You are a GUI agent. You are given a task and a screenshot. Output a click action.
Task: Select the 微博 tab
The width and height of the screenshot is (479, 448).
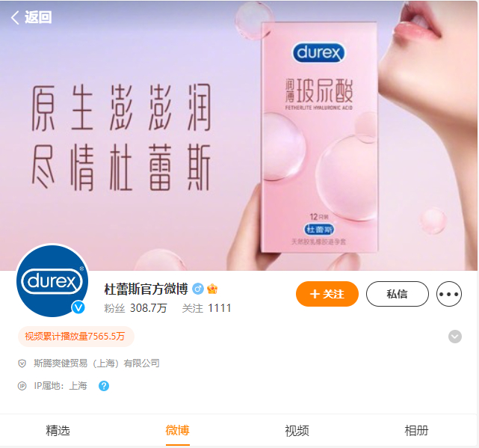178,431
